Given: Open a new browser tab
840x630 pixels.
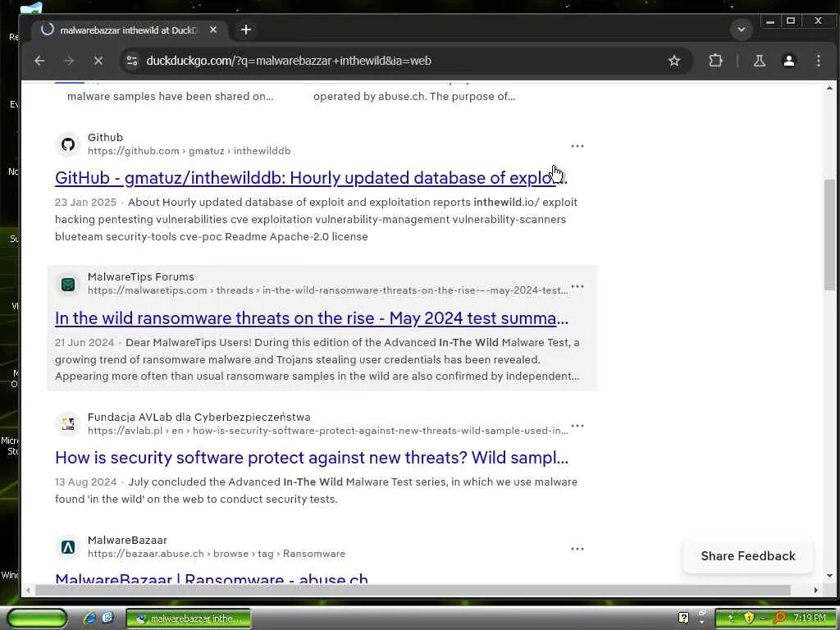Looking at the screenshot, I should point(246,30).
